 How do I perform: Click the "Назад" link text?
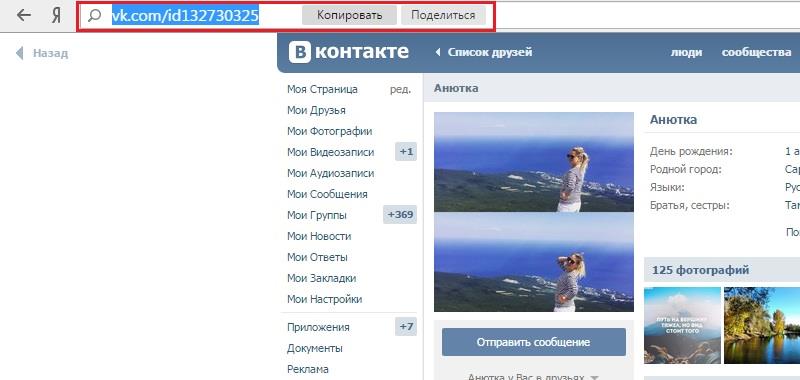[51, 53]
